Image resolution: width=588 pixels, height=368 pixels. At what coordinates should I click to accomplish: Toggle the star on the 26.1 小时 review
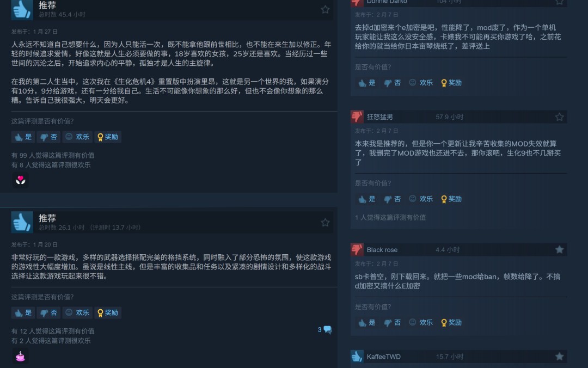coord(325,223)
